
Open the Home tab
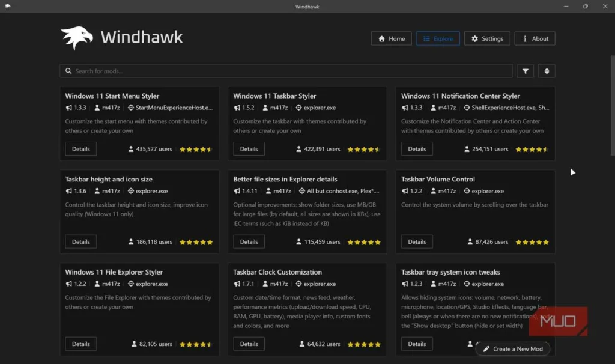[x=391, y=38]
